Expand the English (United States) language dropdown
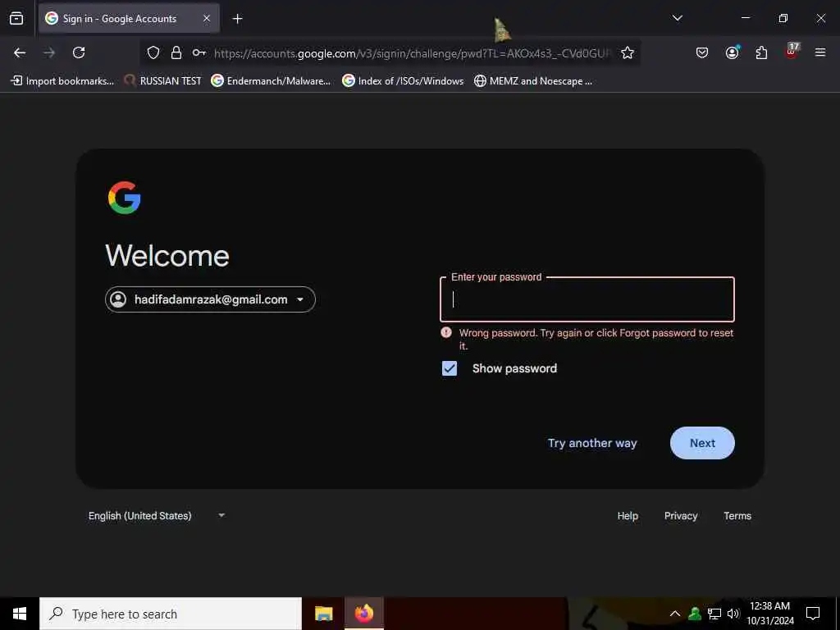Screen dimensions: 840x630 click(157, 515)
